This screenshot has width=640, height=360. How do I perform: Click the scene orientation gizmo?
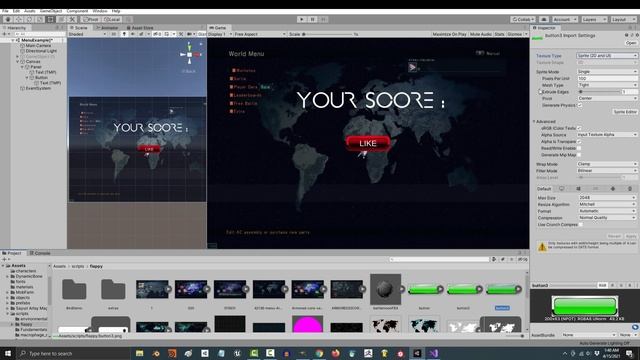pyautogui.click(x=189, y=54)
